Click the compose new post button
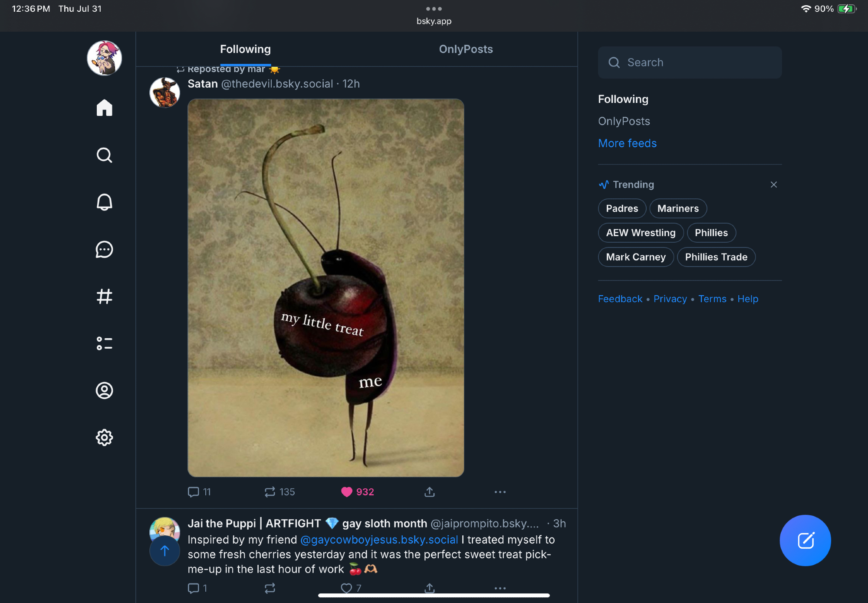Screen dimensions: 868x603 coord(805,540)
